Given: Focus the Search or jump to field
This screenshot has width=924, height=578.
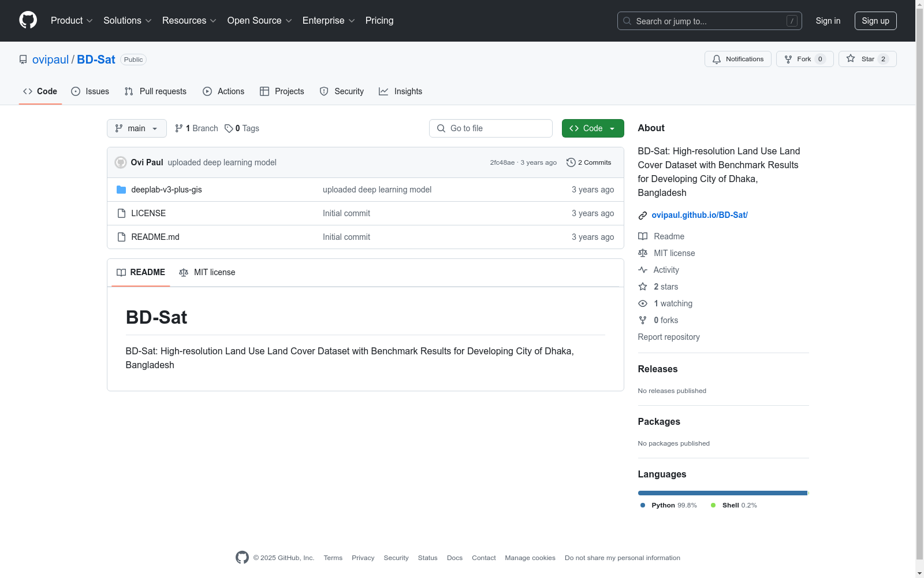Looking at the screenshot, I should pos(710,21).
